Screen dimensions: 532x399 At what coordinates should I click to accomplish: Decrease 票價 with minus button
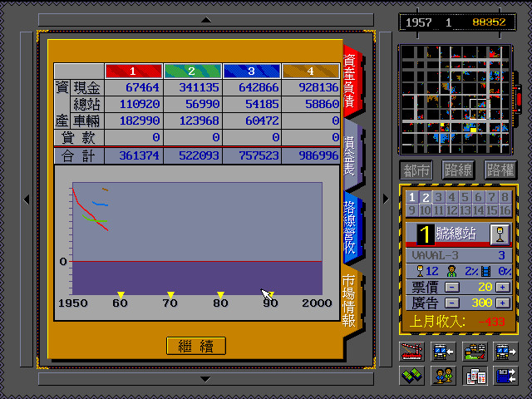click(452, 288)
